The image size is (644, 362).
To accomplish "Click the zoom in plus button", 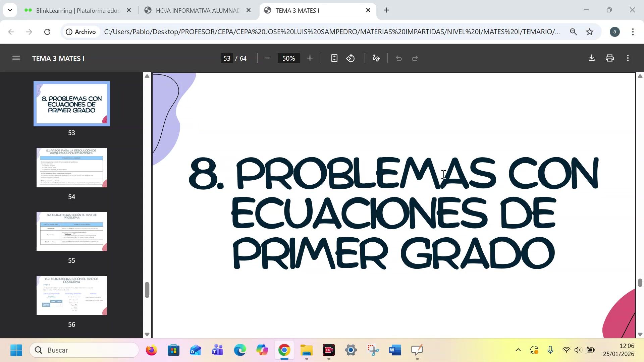I will coord(310,58).
